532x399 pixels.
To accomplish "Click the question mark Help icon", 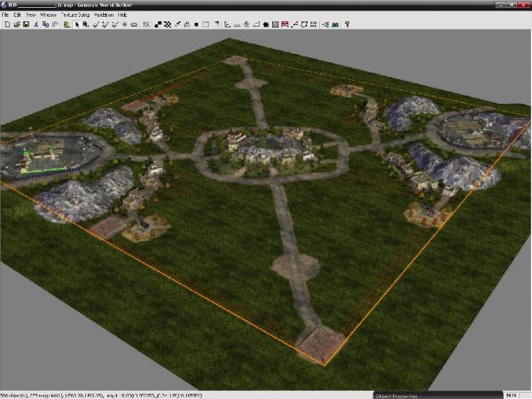I will coord(347,24).
